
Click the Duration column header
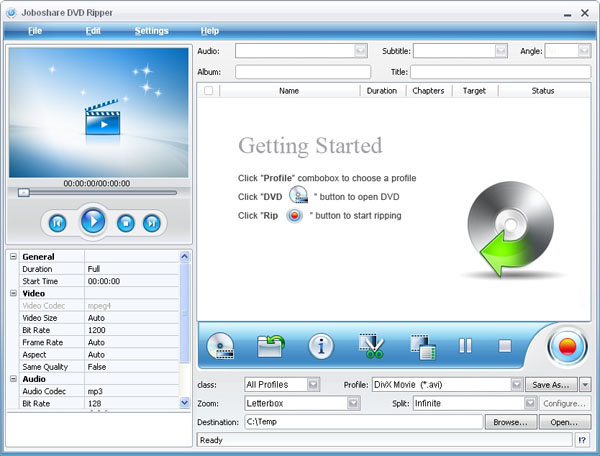click(382, 91)
